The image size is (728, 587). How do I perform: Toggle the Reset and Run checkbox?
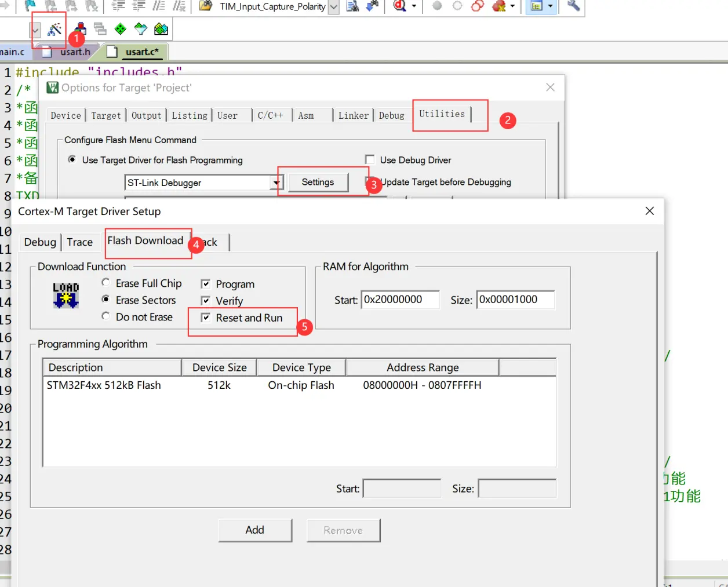[x=206, y=318]
